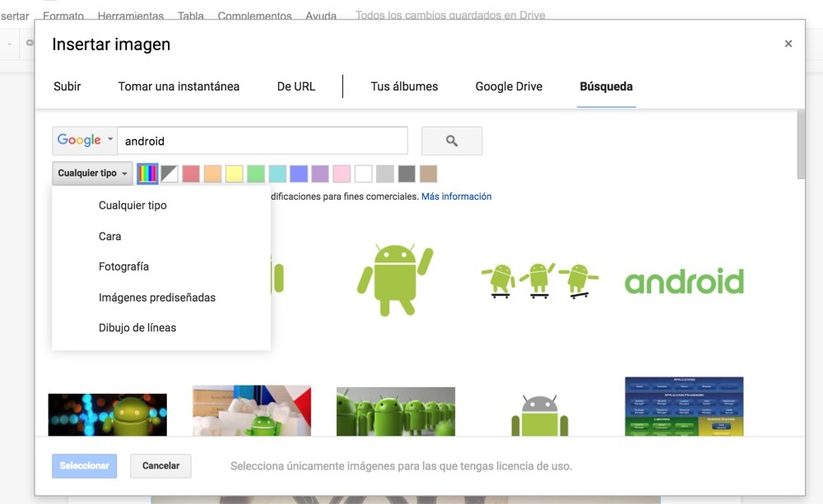Open the Tomar una instantánea tab
Image resolution: width=823 pixels, height=504 pixels.
coord(179,86)
